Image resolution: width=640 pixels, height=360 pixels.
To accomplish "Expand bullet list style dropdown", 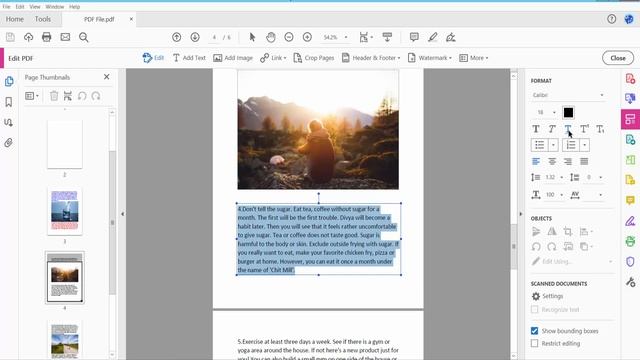I will [x=553, y=145].
